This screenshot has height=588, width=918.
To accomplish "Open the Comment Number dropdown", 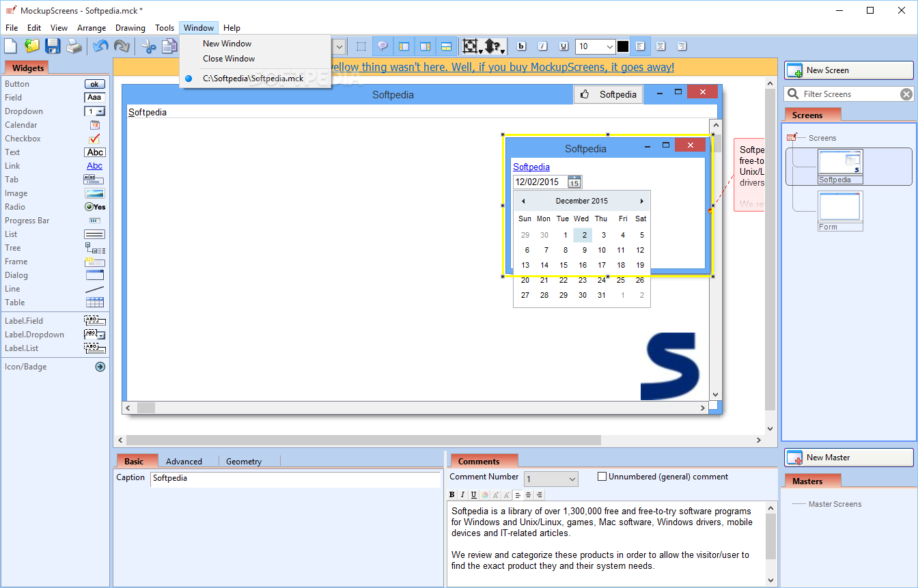I will pyautogui.click(x=551, y=479).
